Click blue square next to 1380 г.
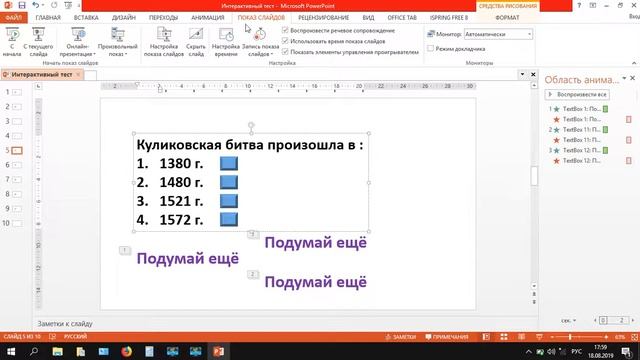This screenshot has height=360, width=640. pyautogui.click(x=229, y=163)
